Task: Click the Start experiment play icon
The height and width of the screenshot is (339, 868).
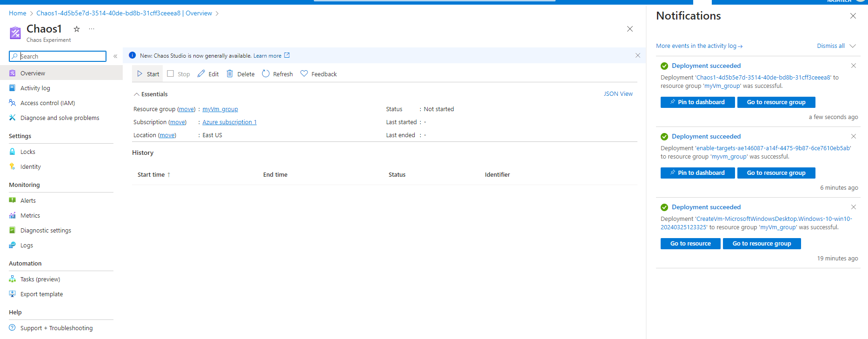Action: click(140, 74)
